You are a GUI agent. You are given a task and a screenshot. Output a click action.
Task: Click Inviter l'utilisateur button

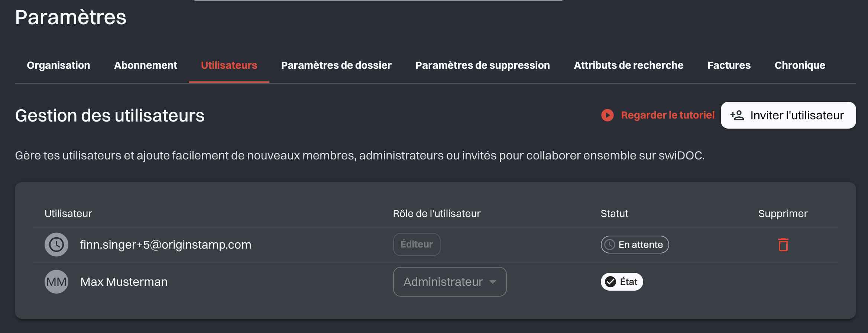click(x=788, y=115)
